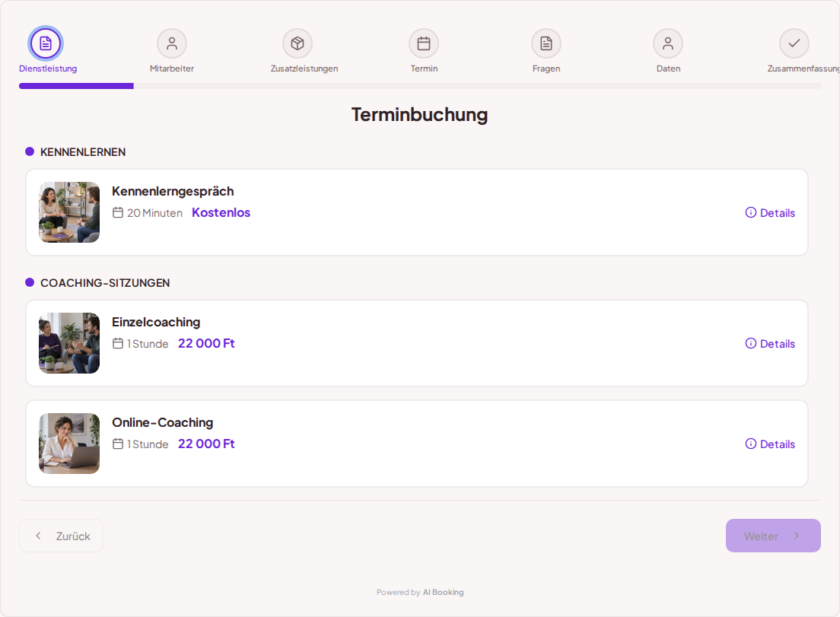Go back with the Zurück button
This screenshot has height=617, width=840.
61,536
